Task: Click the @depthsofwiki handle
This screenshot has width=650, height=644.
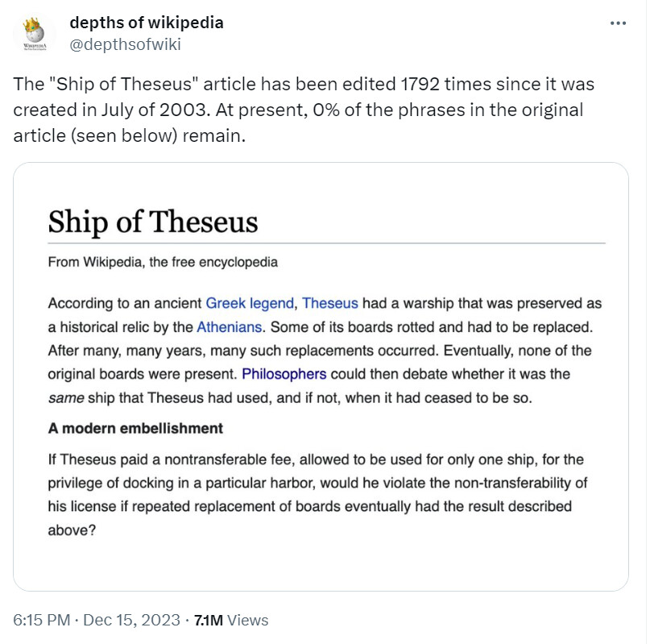Action: 126,44
